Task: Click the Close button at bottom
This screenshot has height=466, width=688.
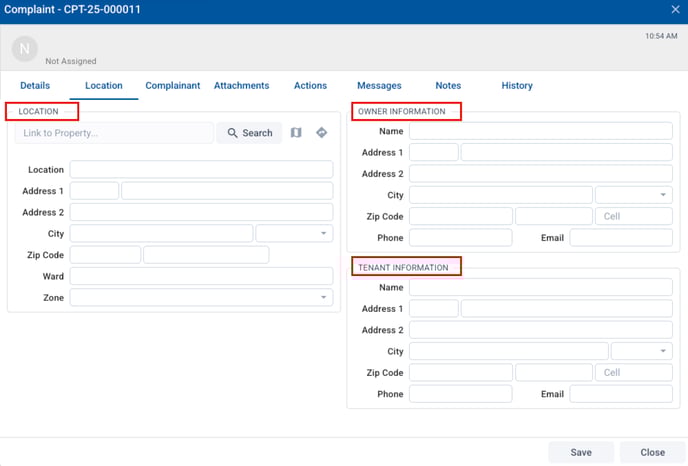Action: tap(652, 452)
